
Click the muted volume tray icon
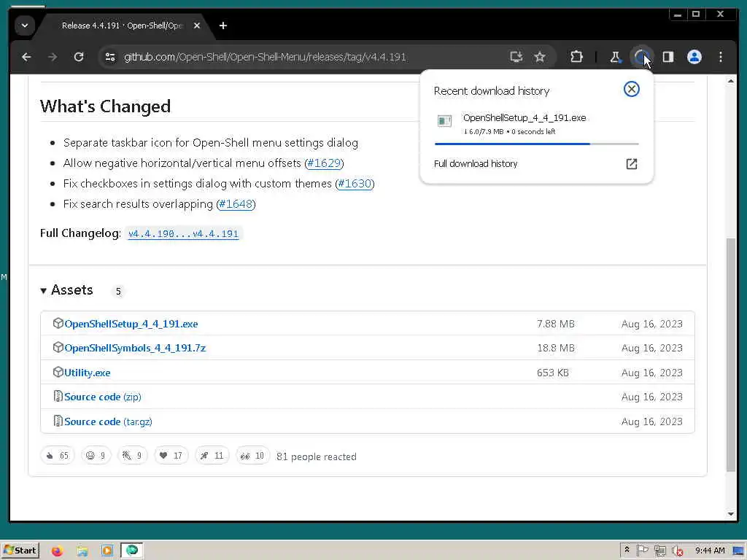(x=677, y=551)
